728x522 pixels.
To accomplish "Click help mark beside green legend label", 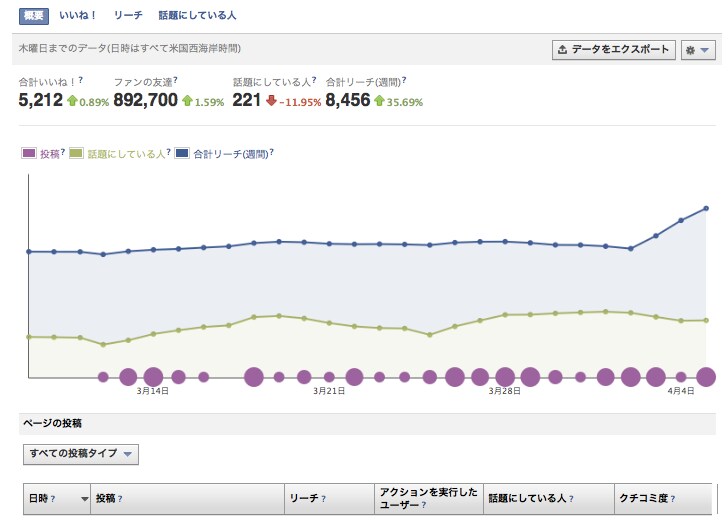I will pos(169,151).
